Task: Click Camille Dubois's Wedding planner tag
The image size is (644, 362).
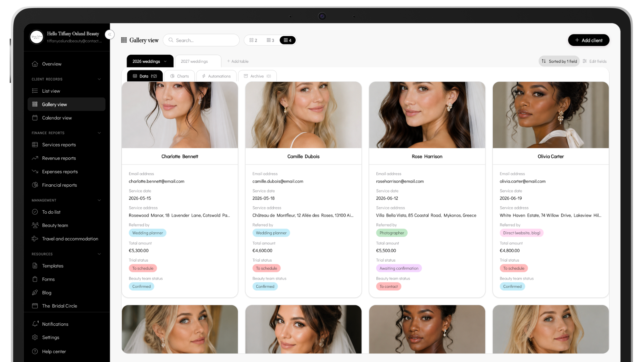Action: pos(271,233)
